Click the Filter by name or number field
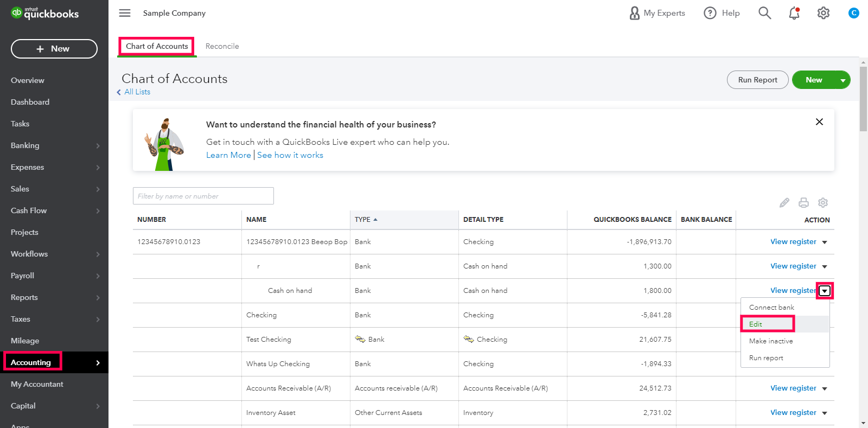The width and height of the screenshot is (868, 428). pos(203,196)
